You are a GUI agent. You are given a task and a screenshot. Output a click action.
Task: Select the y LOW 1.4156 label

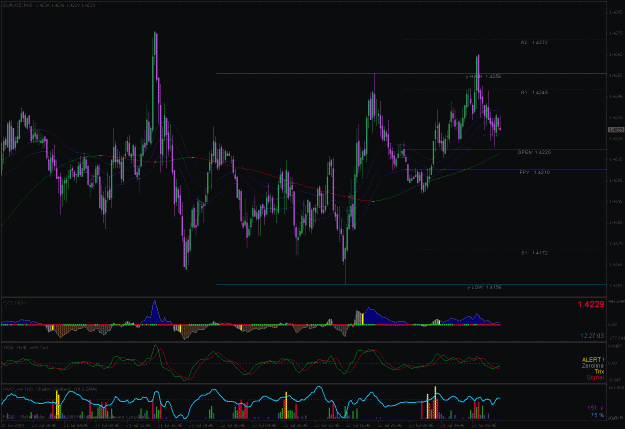484,287
